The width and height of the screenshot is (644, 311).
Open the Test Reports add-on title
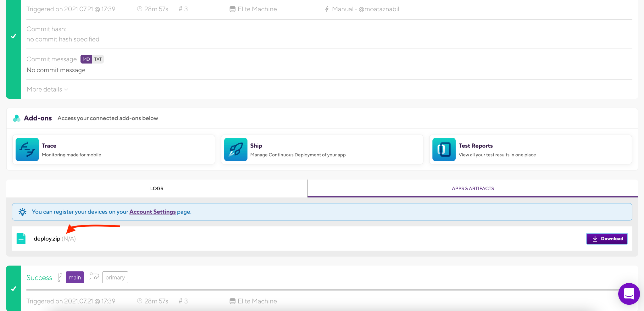tap(475, 146)
